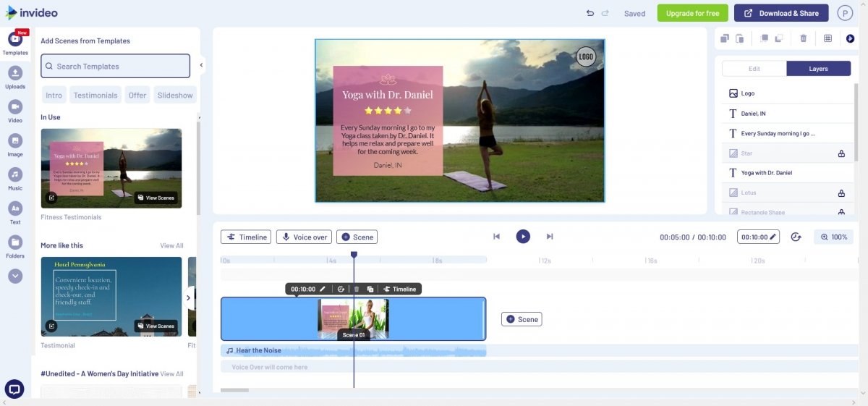Filter templates by Intro
The width and height of the screenshot is (868, 406).
point(54,95)
